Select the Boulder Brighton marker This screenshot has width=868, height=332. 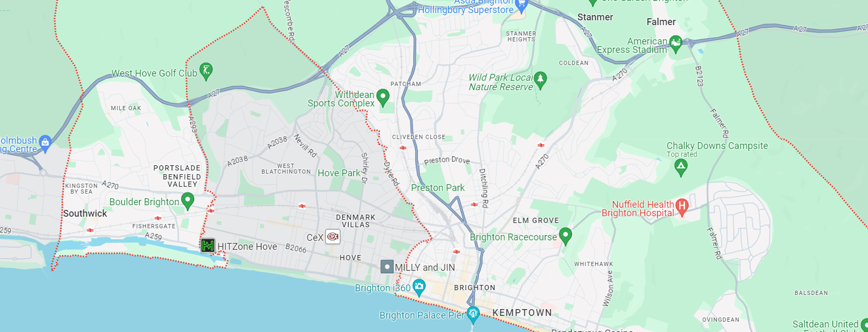(x=188, y=201)
